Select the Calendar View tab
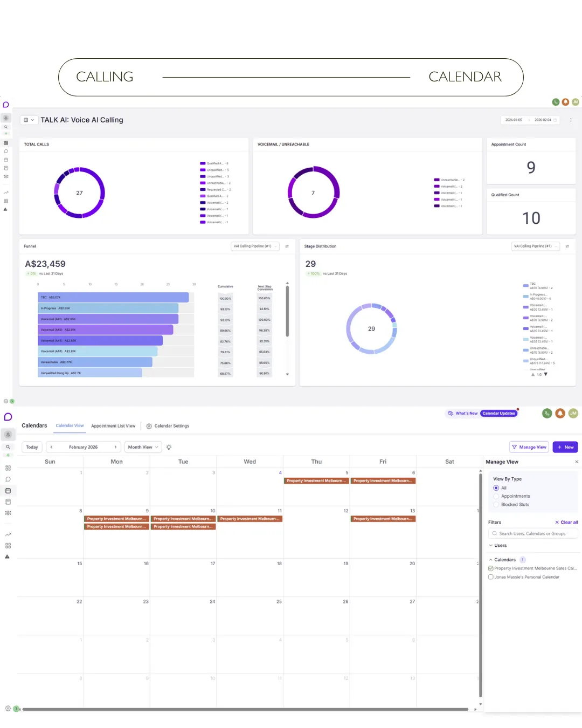582x728 pixels. click(x=70, y=426)
